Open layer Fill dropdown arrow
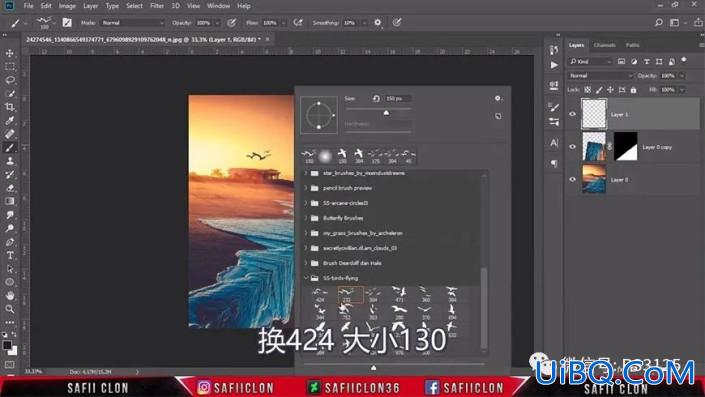 click(682, 90)
